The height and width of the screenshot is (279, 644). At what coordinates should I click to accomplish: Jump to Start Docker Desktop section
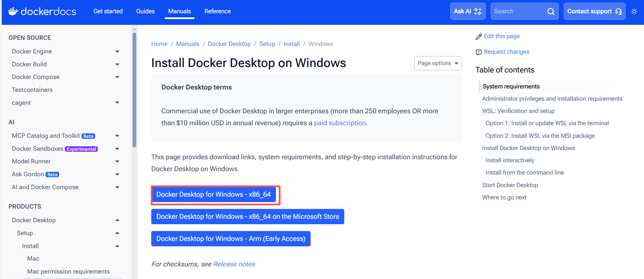coord(510,185)
